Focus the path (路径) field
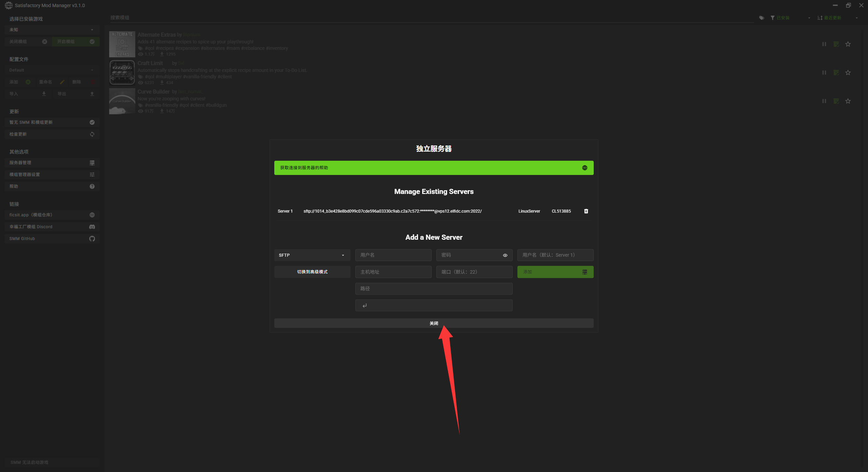The width and height of the screenshot is (868, 472). [434, 289]
